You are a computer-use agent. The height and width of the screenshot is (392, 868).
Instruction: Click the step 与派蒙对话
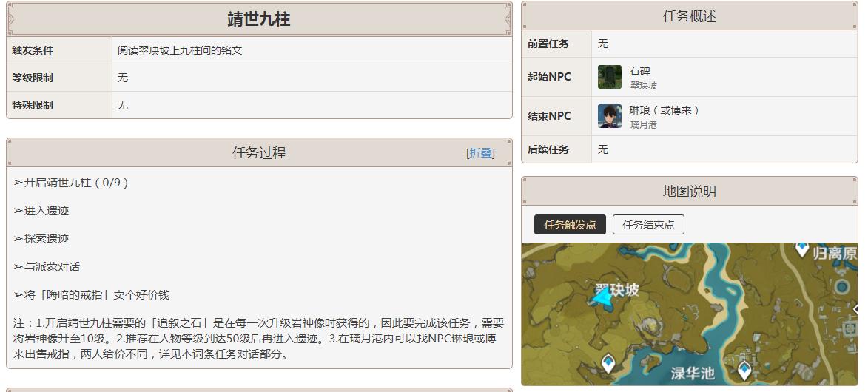(x=47, y=267)
